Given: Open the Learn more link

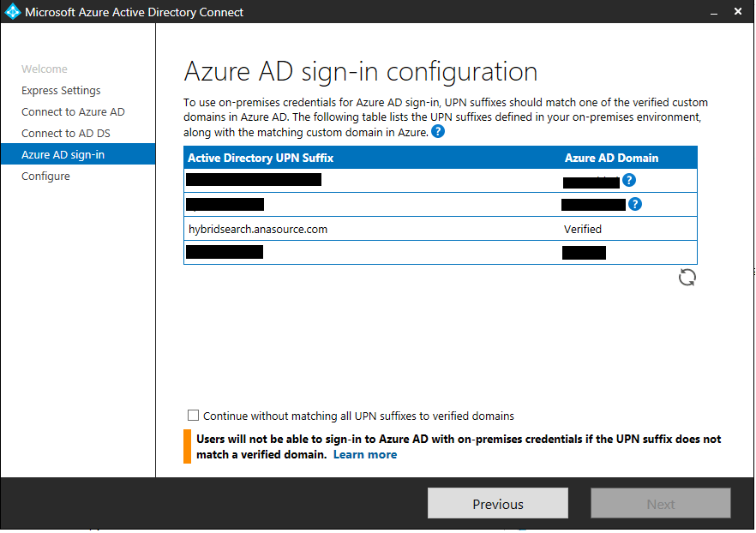Looking at the screenshot, I should pos(365,454).
